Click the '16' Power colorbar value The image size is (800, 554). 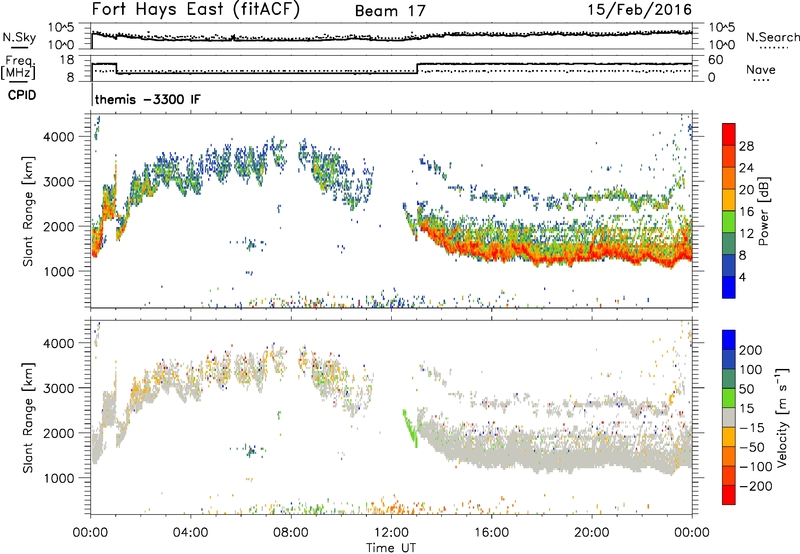pyautogui.click(x=746, y=211)
